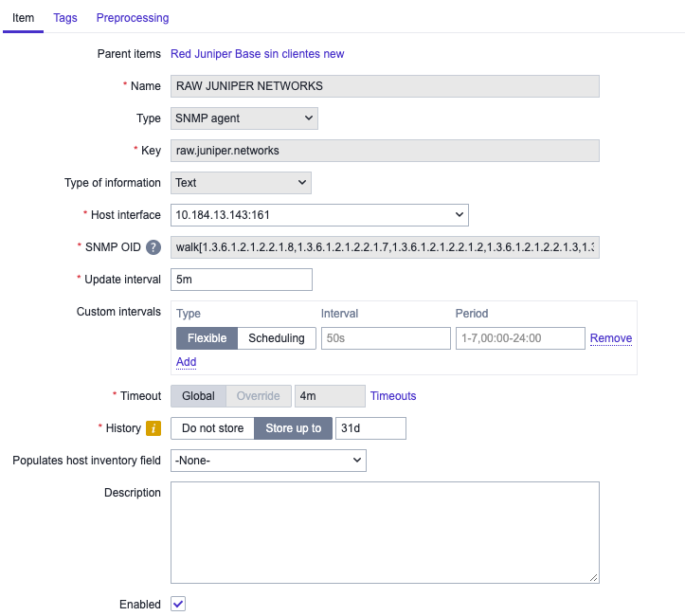Viewport: 685px width, 616px height.
Task: Open parent item Red Juniper Base sin clientes new
Action: 258,54
